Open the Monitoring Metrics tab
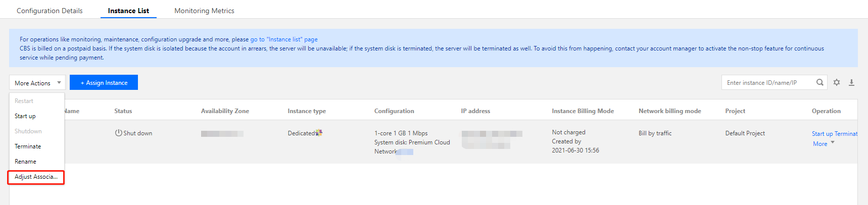868x205 pixels. 204,11
